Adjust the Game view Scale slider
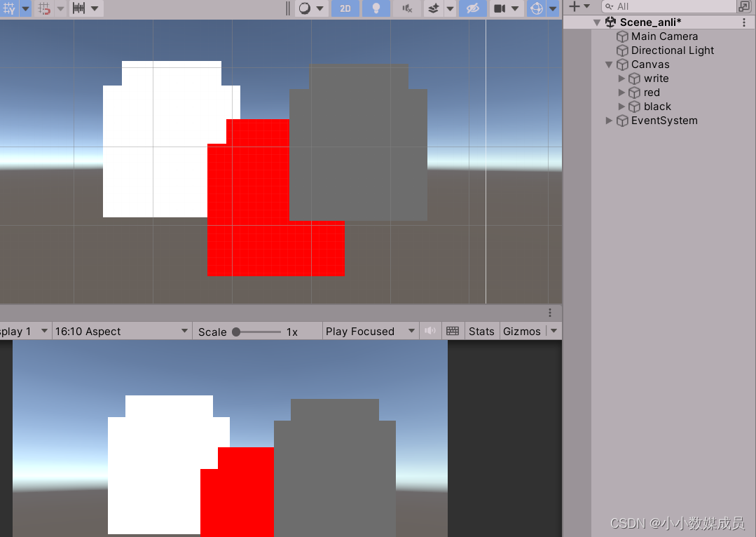This screenshot has height=537, width=756. [x=257, y=332]
